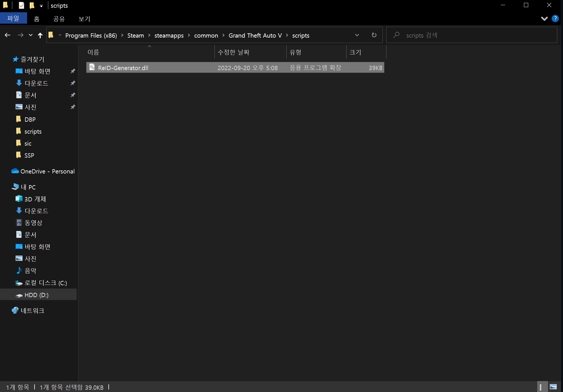The image size is (563, 392).
Task: Sort files by the 수정한 날짜 column
Action: click(x=234, y=52)
